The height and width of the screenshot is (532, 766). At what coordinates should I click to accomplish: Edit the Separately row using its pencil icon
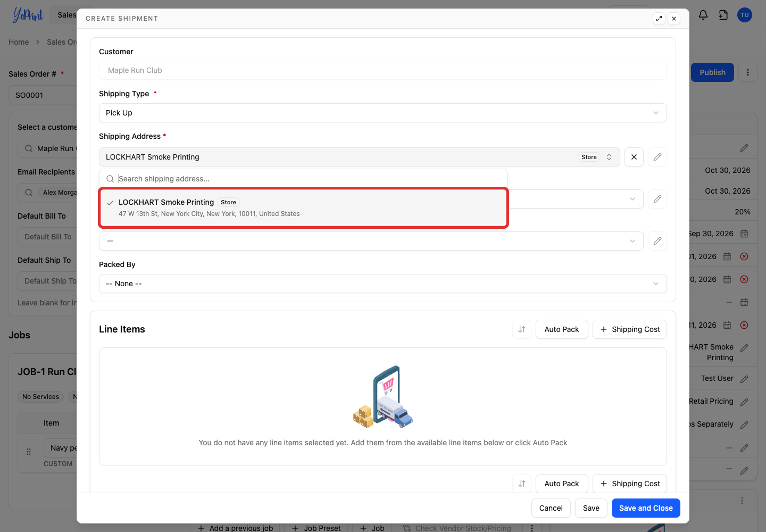744,425
